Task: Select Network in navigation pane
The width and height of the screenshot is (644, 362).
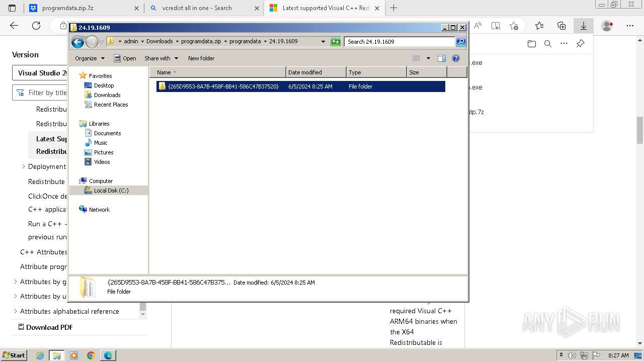Action: (x=99, y=210)
